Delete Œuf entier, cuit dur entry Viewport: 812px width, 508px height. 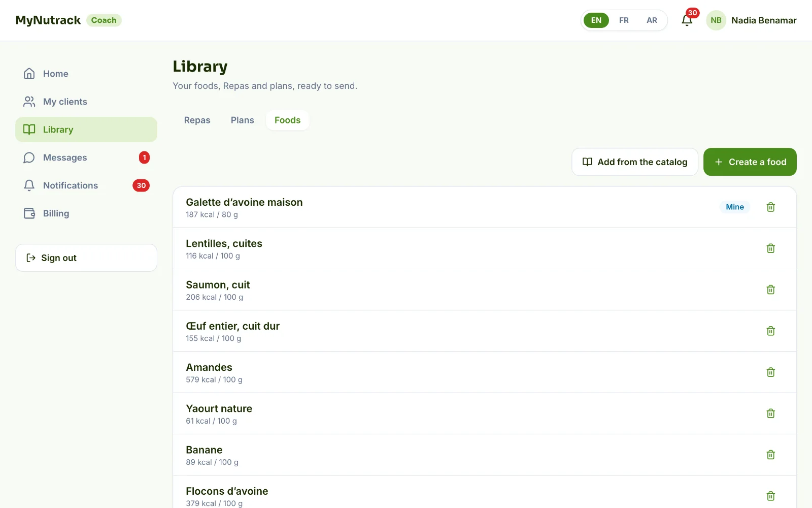click(770, 331)
